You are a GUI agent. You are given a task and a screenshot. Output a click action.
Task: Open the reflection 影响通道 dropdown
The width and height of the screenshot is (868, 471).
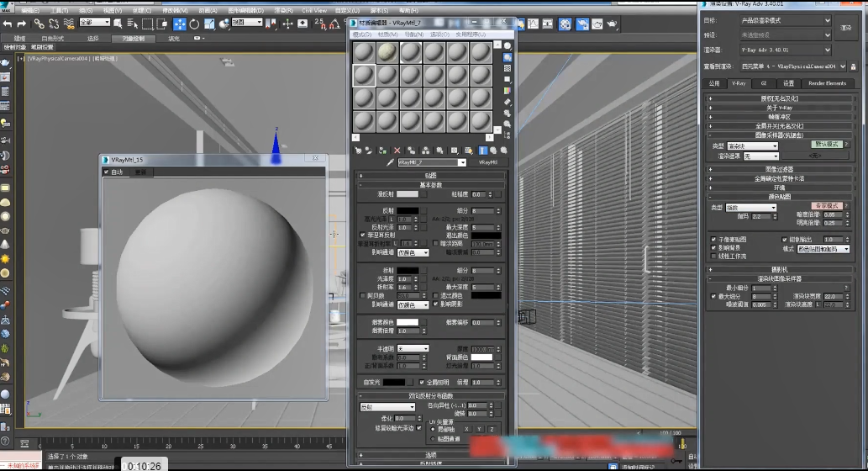coord(413,252)
